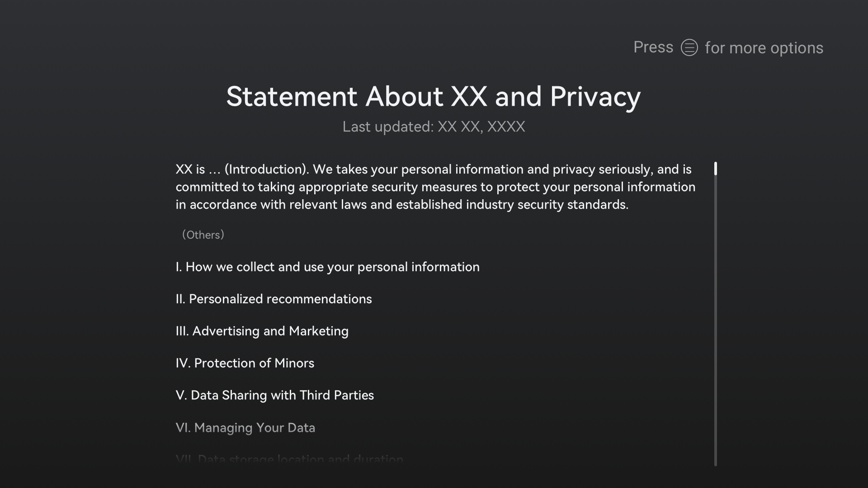
Task: Click the XXXX year placeholder in the date
Action: [506, 127]
